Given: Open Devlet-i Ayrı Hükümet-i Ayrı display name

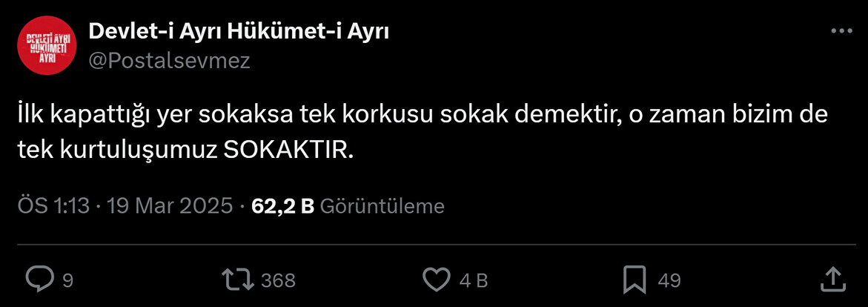Looking at the screenshot, I should pos(239,32).
